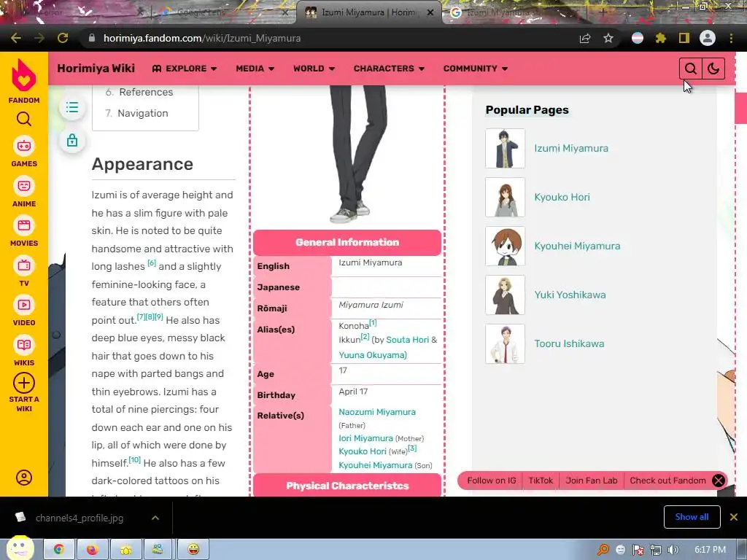
Task: Open Souta Hori link
Action: click(407, 340)
